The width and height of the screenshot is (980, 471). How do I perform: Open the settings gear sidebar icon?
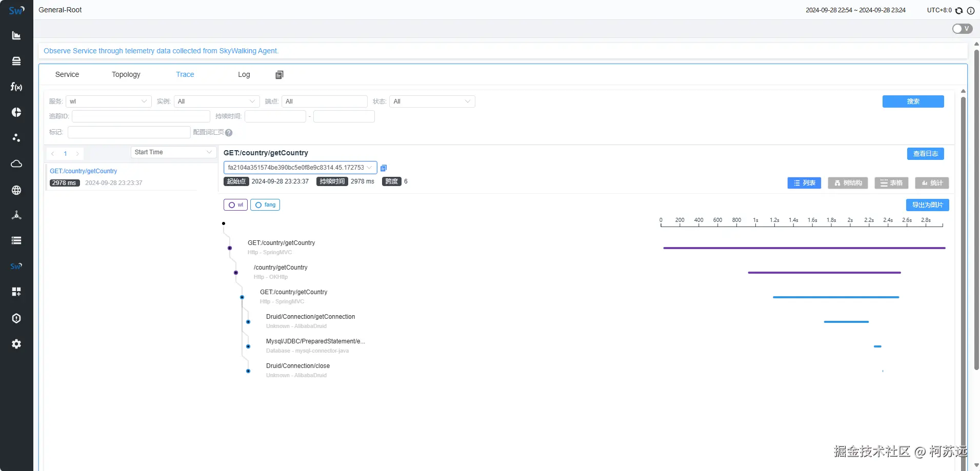coord(16,344)
